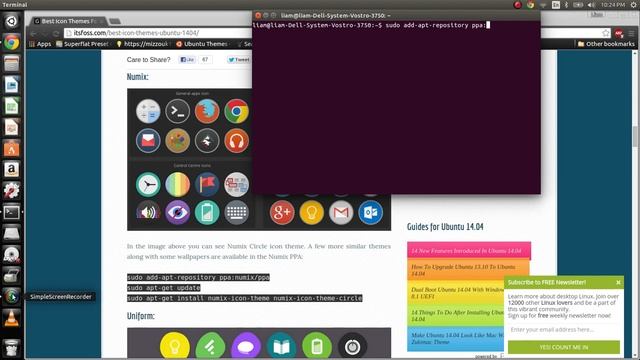Click the clock showing 10:24 PM
The image size is (640, 360).
tap(613, 5)
